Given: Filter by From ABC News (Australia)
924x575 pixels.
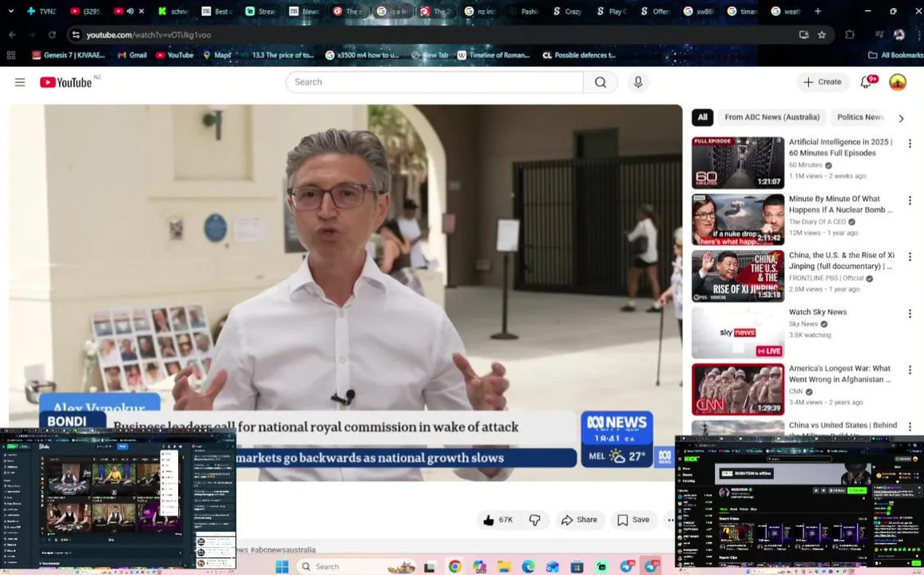Looking at the screenshot, I should 772,117.
